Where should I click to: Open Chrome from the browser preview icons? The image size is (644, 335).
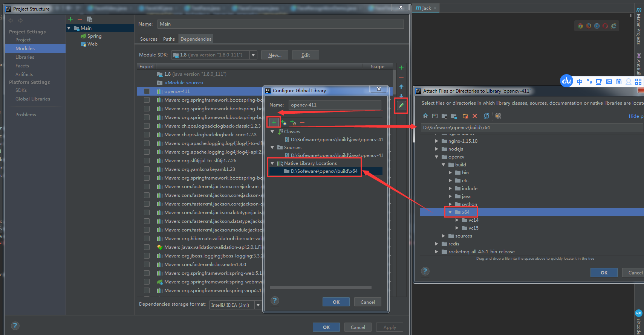[x=580, y=26]
